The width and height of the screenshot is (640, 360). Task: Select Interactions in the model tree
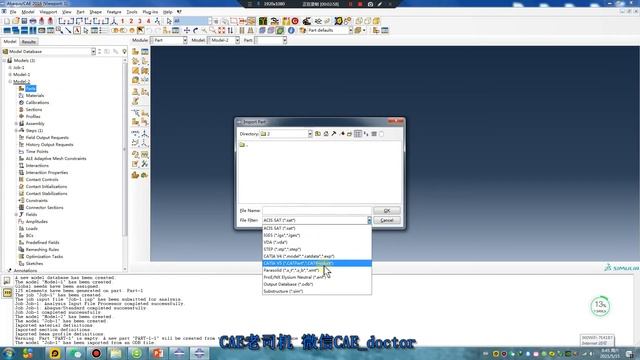(37, 165)
